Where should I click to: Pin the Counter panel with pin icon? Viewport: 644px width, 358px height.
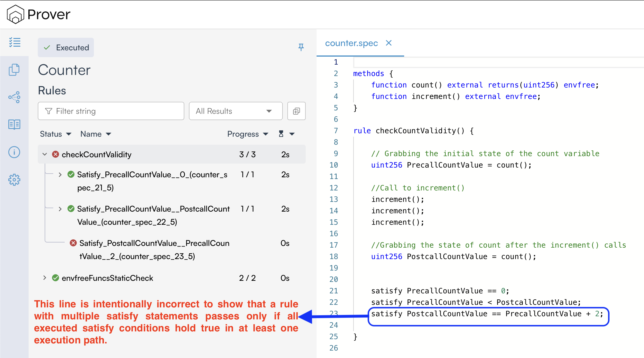[x=301, y=47]
